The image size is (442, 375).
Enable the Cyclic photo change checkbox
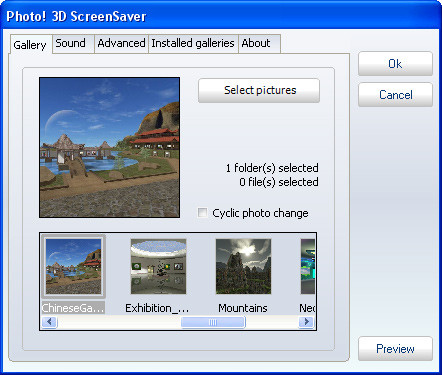pyautogui.click(x=202, y=213)
